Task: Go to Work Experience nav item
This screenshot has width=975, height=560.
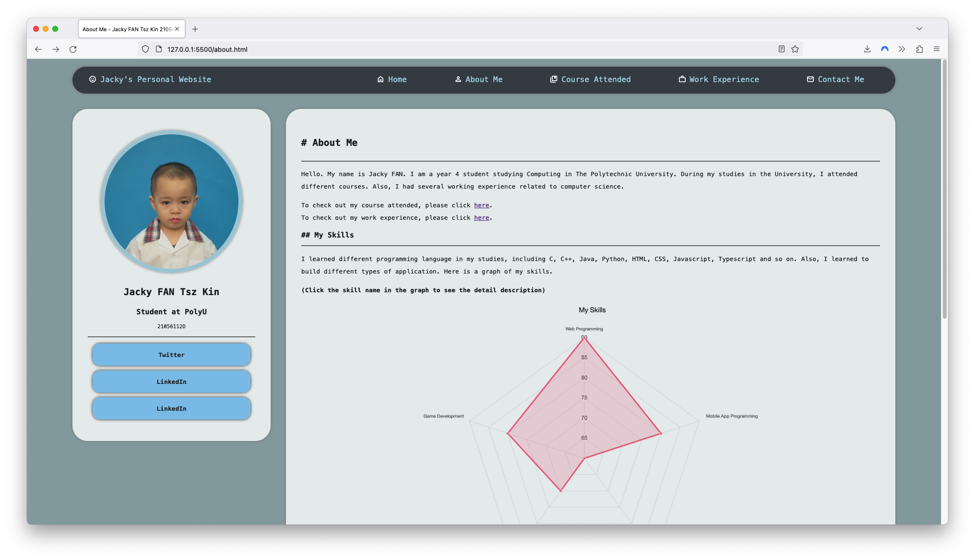Action: [719, 80]
